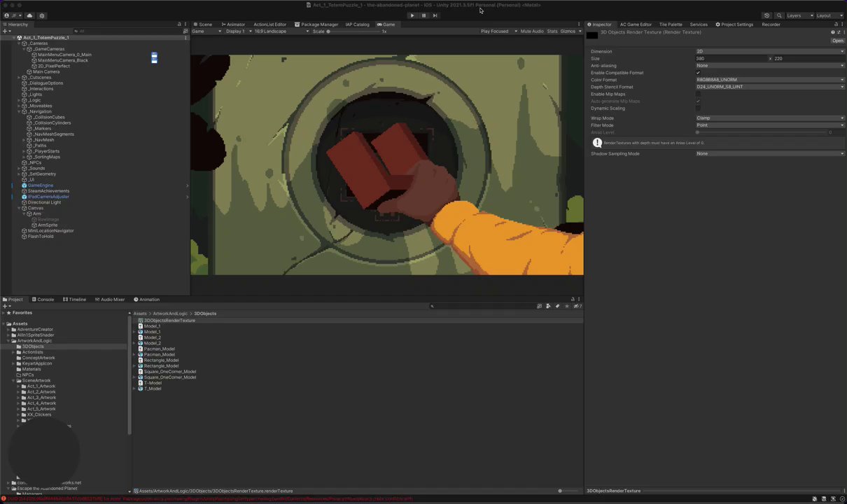847x504 pixels.
Task: Toggle Mute Audio in Game view
Action: 532,31
